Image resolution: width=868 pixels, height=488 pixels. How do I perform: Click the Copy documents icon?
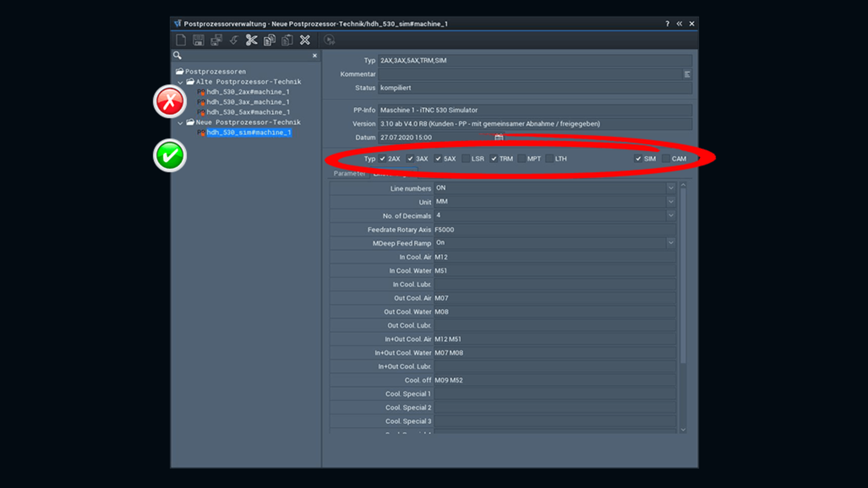point(269,40)
